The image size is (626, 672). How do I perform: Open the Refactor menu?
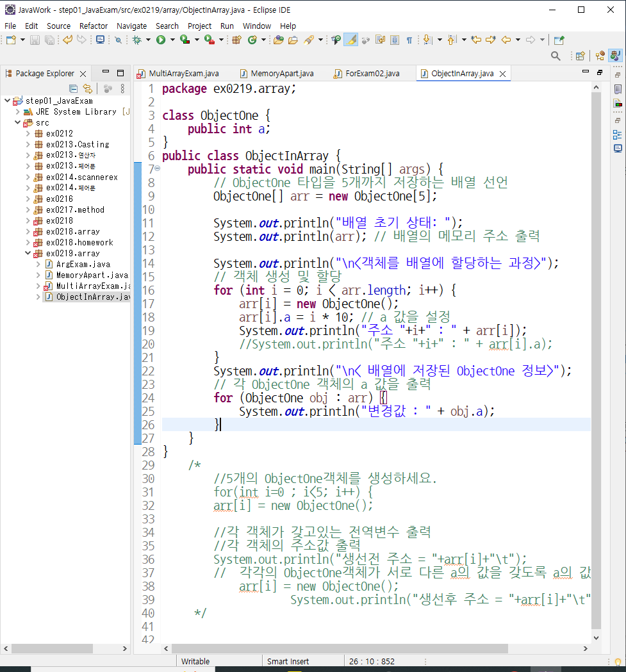click(x=94, y=26)
